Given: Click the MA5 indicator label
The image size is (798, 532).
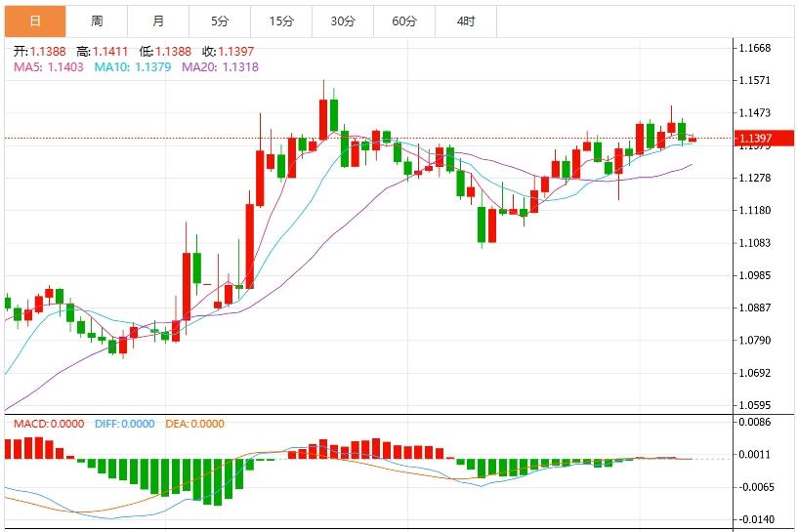Looking at the screenshot, I should pos(48,66).
